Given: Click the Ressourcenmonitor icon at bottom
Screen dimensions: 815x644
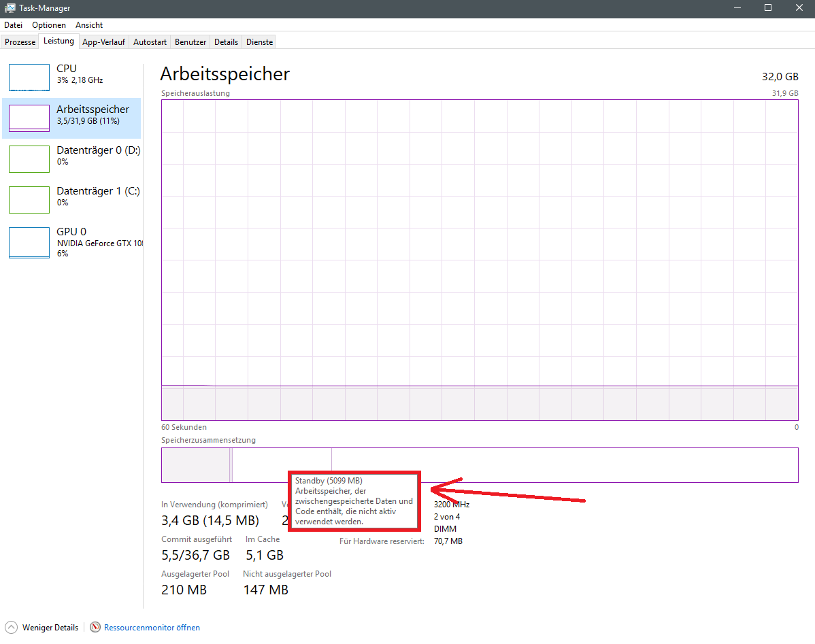Looking at the screenshot, I should [x=95, y=627].
